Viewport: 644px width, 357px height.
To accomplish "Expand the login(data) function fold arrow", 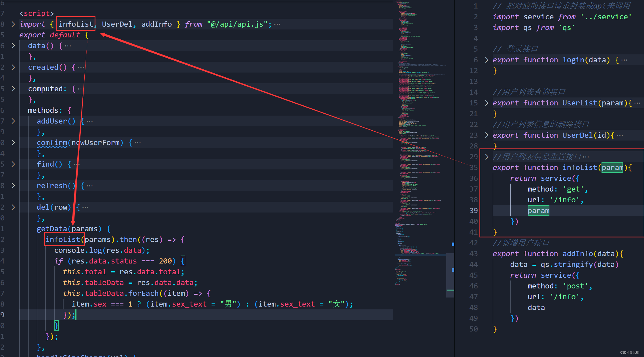I will 487,60.
